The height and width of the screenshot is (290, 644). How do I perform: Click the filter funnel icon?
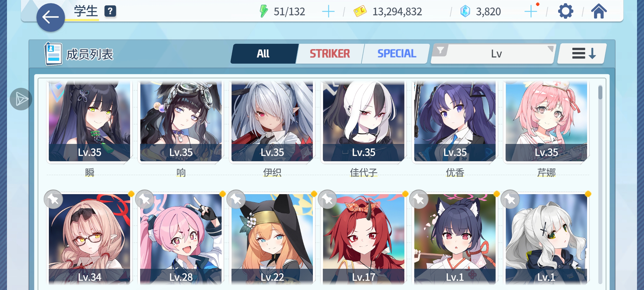[440, 50]
